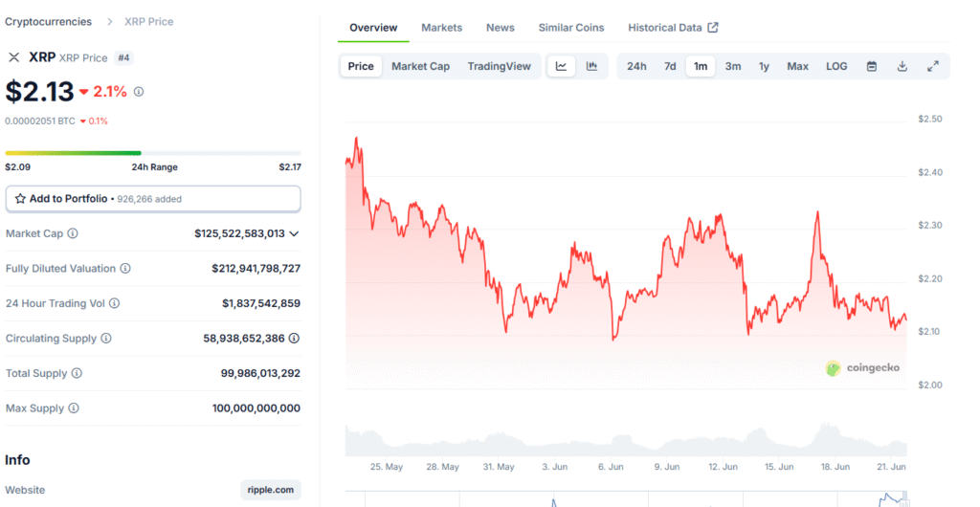Select the Market Cap chart toggle

click(x=421, y=66)
